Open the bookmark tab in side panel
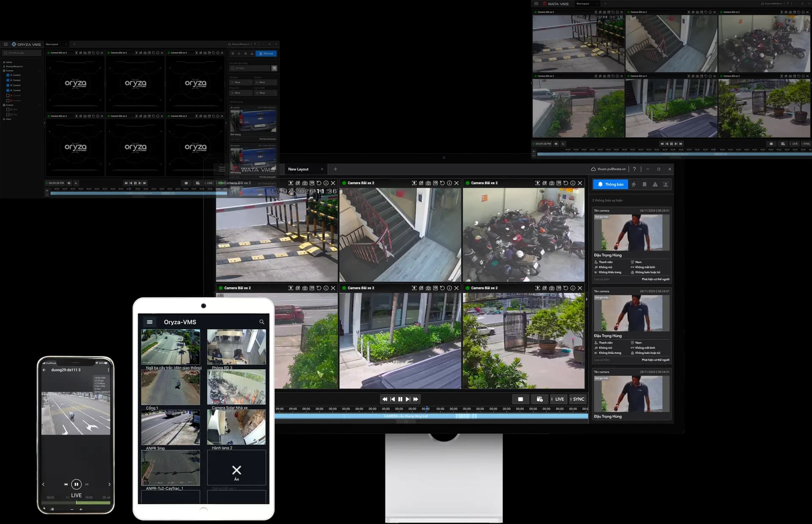The height and width of the screenshot is (524, 812). (x=644, y=184)
